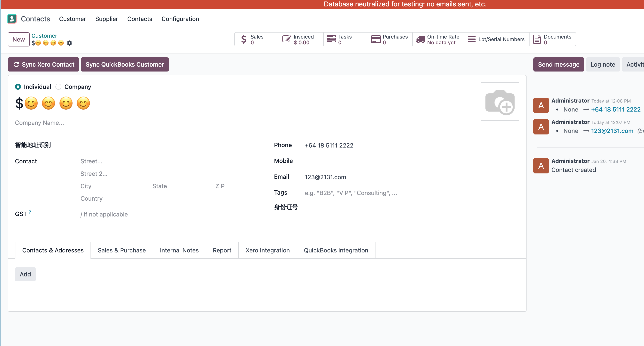Click the Activities button

point(633,64)
